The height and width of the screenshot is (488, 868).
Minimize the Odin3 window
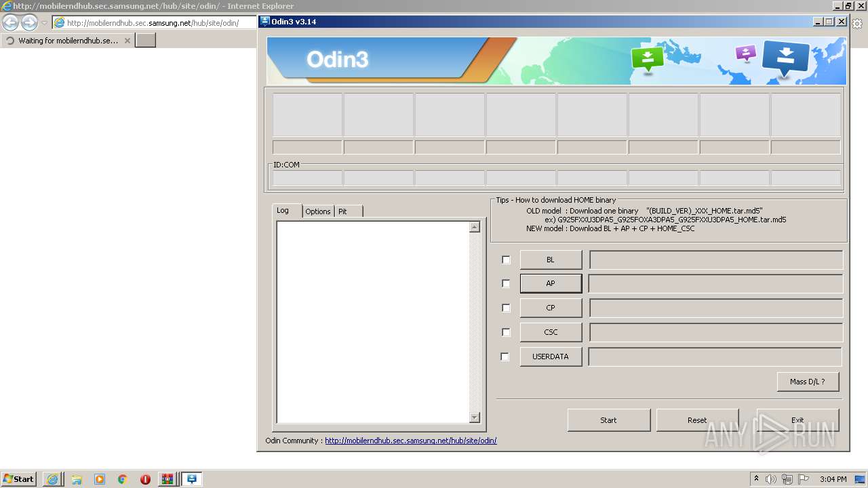(x=818, y=22)
